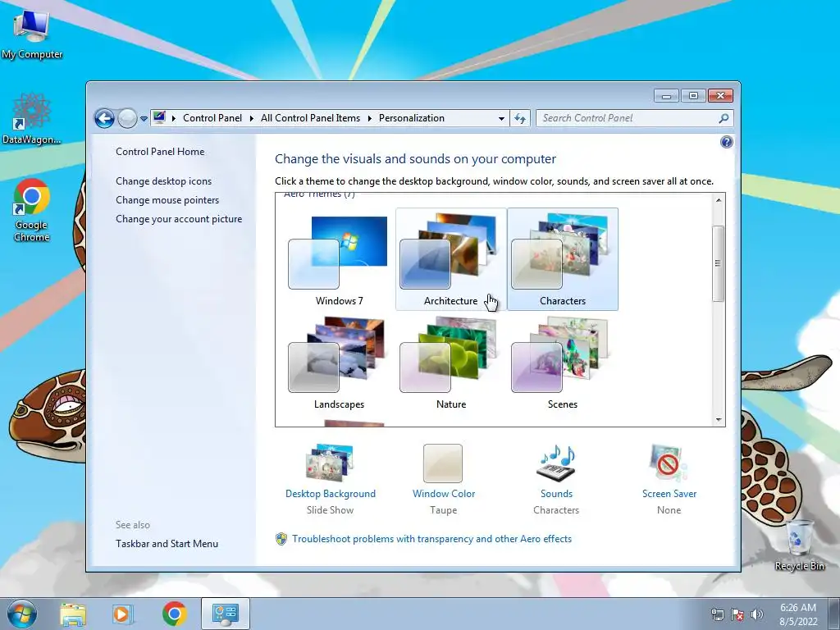840x630 pixels.
Task: Open Google Chrome desktop shortcut
Action: [x=32, y=210]
